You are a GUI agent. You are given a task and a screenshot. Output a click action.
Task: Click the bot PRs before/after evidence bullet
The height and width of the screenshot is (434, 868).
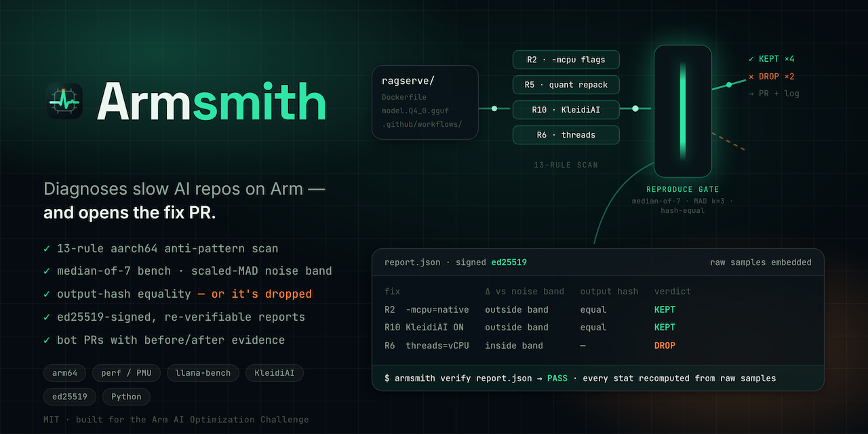tap(164, 340)
